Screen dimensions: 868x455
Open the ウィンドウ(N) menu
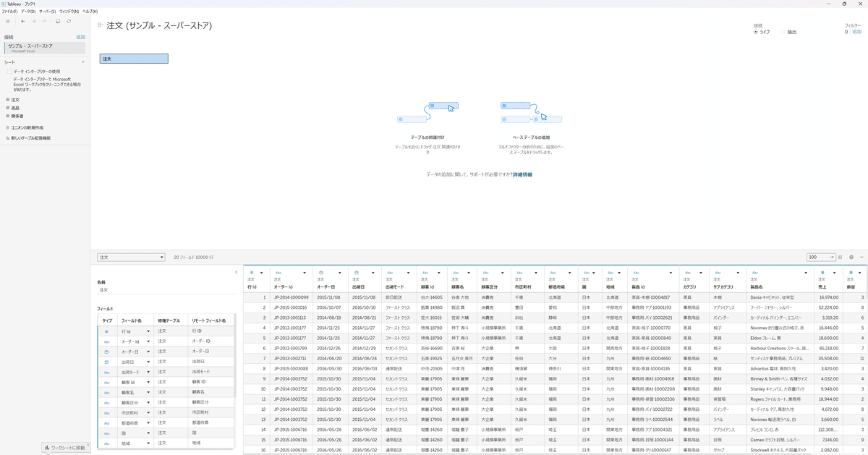69,12
